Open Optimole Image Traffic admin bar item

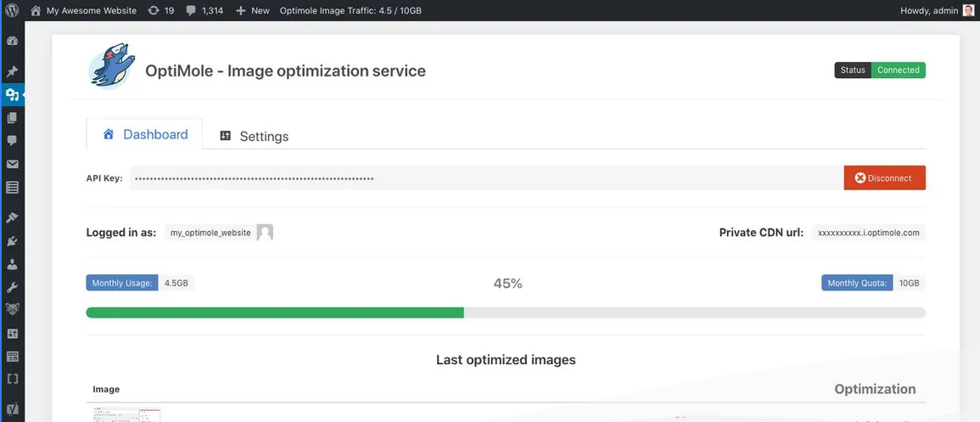350,11
